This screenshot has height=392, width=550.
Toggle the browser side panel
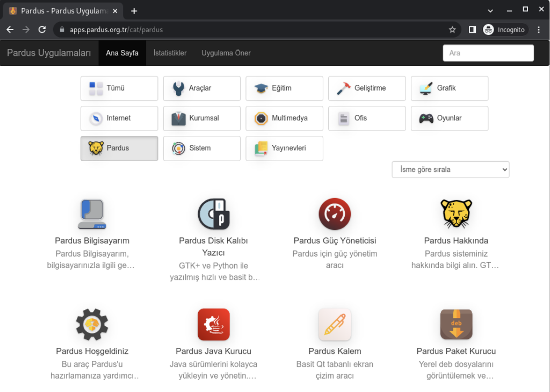tap(472, 30)
